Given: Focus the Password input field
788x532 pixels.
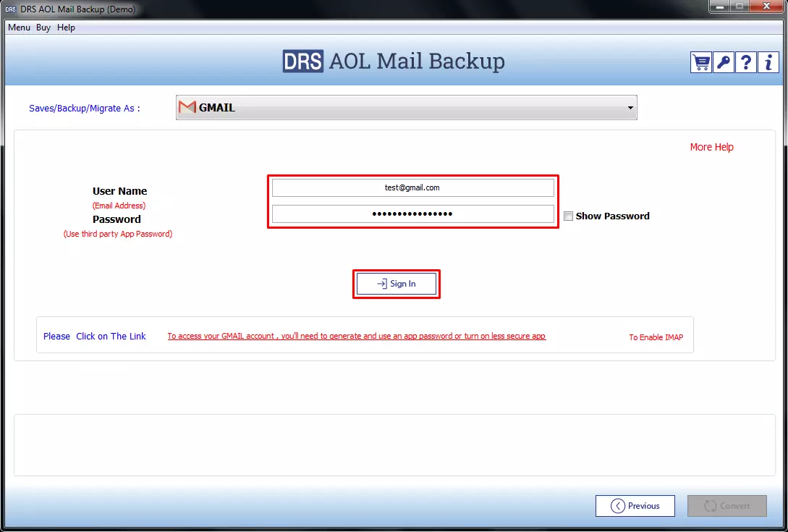Looking at the screenshot, I should tap(413, 214).
